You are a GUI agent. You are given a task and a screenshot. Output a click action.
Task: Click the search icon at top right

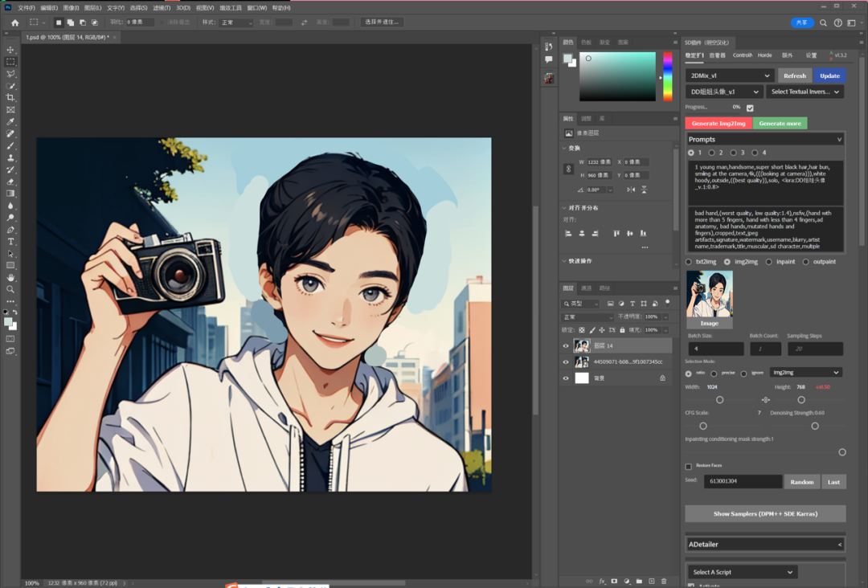(824, 22)
